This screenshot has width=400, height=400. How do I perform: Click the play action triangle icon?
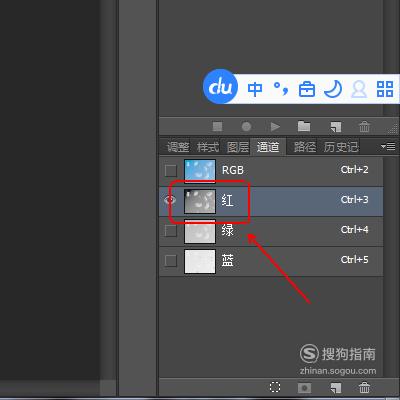coord(275,127)
